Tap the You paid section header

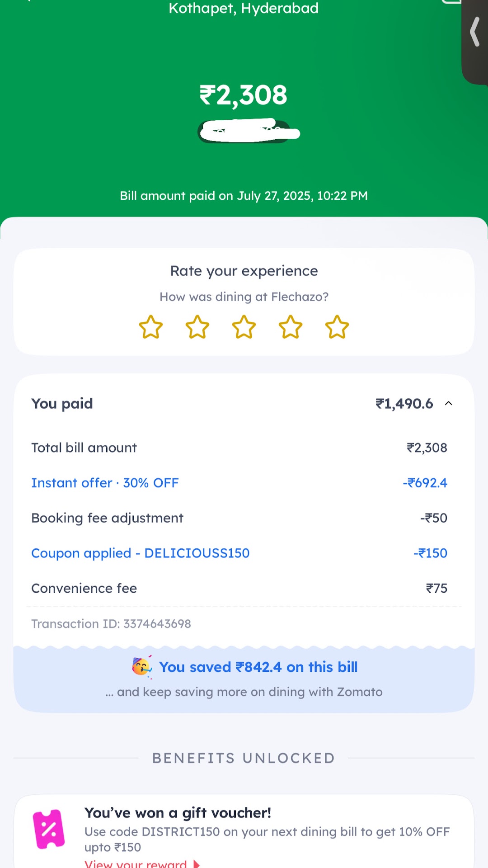[62, 403]
